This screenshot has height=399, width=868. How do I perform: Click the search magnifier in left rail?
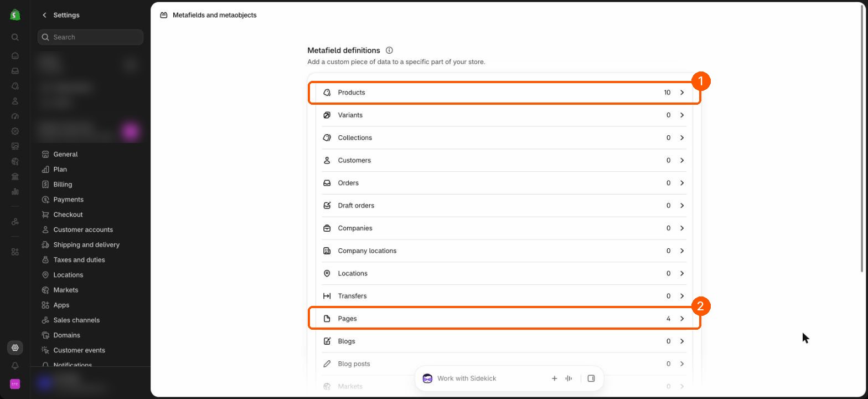(15, 37)
